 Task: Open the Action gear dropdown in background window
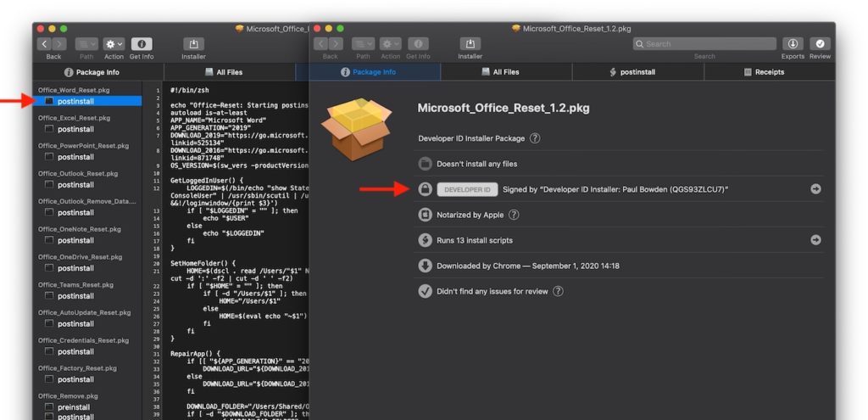(x=114, y=44)
